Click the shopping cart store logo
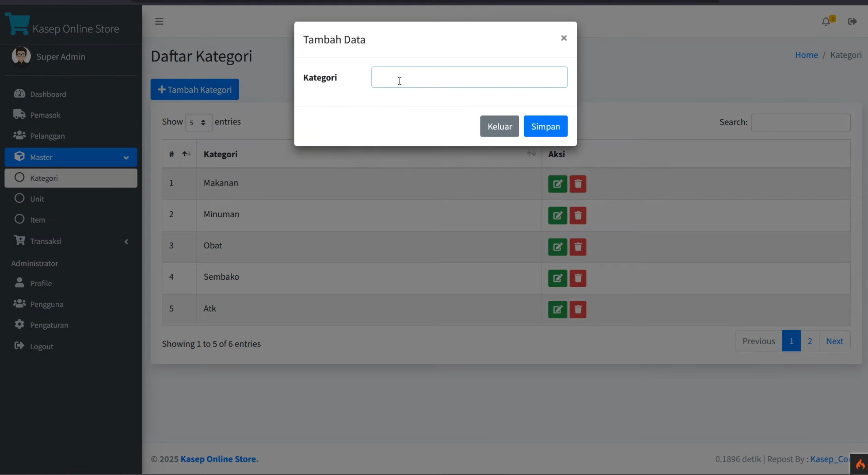 coord(18,24)
